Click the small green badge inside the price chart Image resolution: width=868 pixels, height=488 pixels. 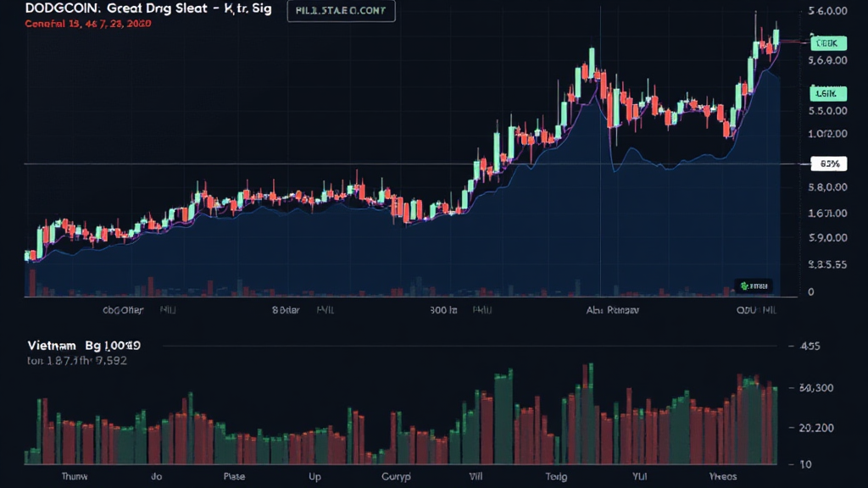tap(754, 286)
